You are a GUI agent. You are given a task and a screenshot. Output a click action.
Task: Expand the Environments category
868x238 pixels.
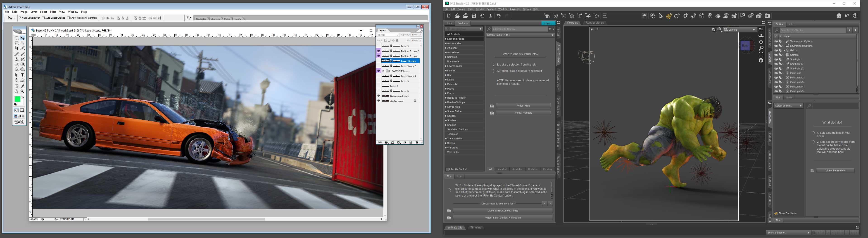(x=445, y=66)
